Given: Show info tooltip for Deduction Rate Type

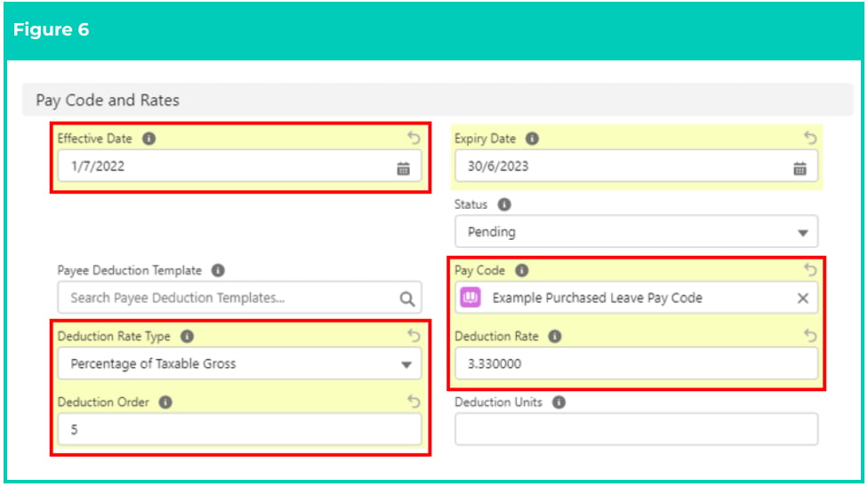Looking at the screenshot, I should pyautogui.click(x=188, y=336).
